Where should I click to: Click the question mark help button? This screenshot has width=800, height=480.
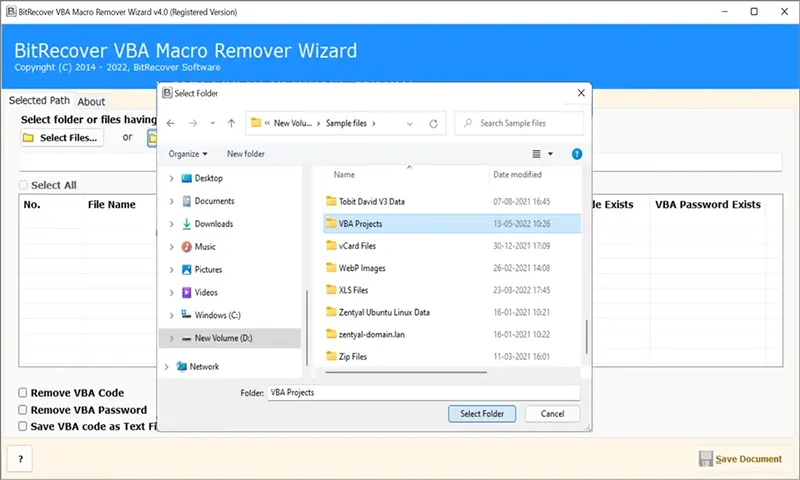[20, 459]
